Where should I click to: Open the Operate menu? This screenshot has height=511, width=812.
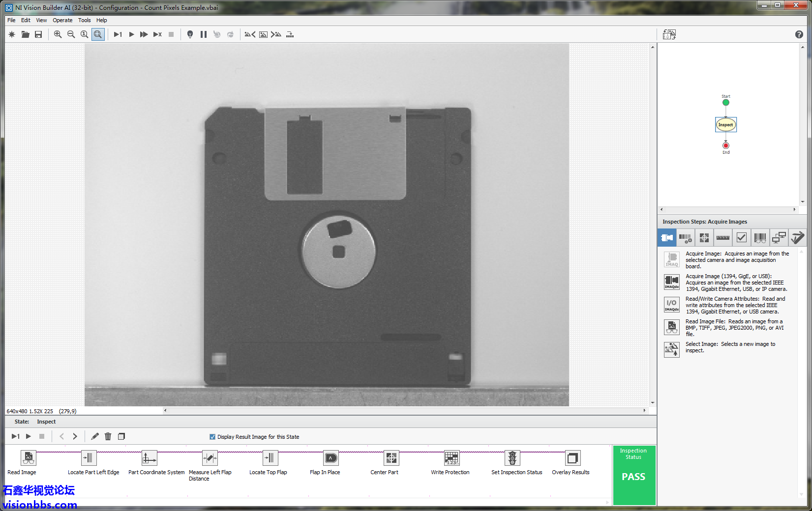point(62,20)
